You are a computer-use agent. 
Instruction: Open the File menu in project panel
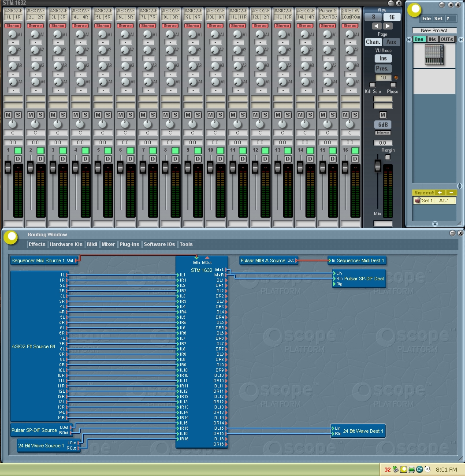(427, 19)
